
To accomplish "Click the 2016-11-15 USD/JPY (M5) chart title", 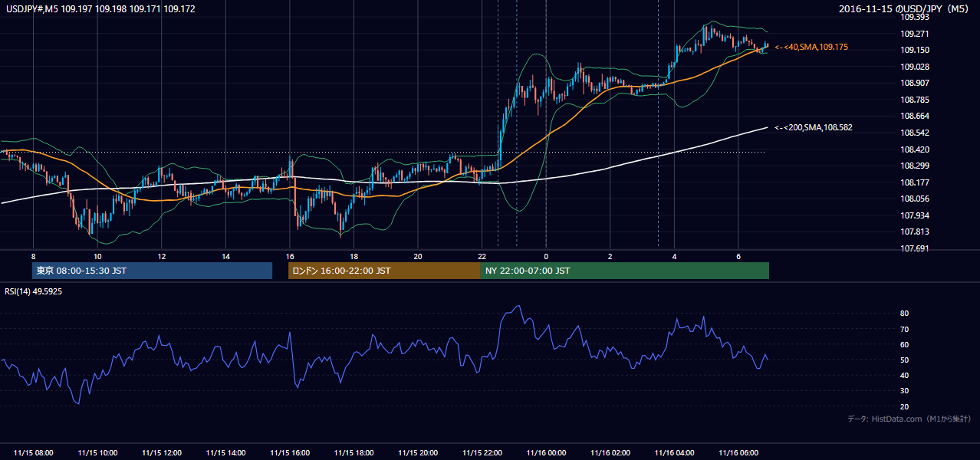I will tap(905, 8).
